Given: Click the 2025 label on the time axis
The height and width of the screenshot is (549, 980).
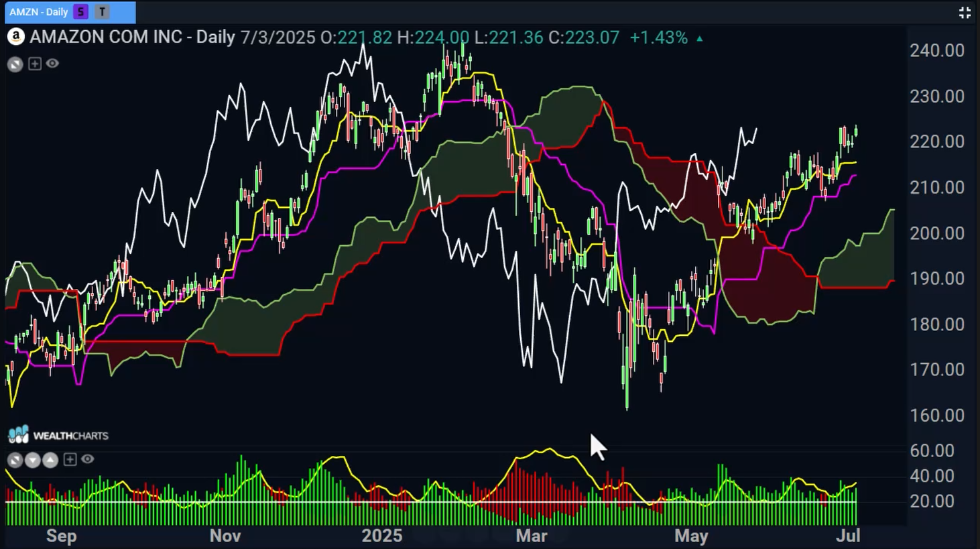Looking at the screenshot, I should (x=382, y=536).
